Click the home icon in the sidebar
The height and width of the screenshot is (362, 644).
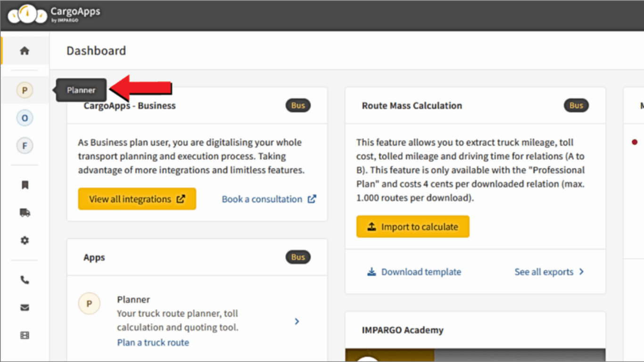(25, 51)
